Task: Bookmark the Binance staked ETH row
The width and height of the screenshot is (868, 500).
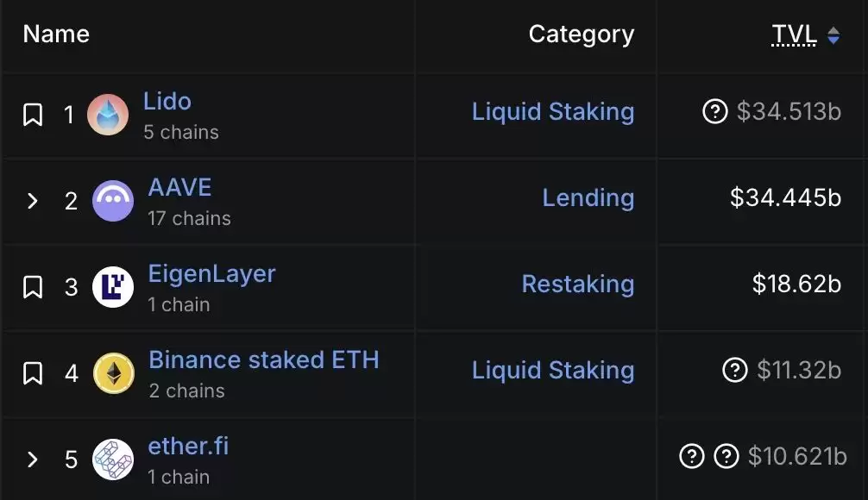Action: [x=33, y=373]
